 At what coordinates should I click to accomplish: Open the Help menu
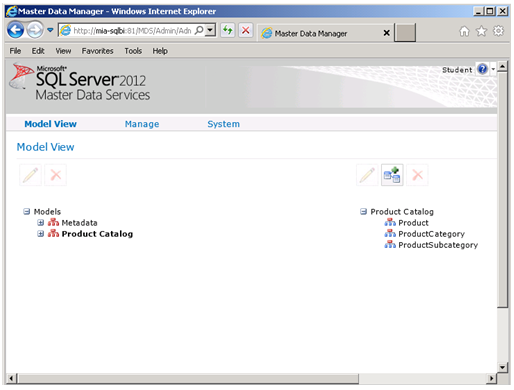coord(160,51)
